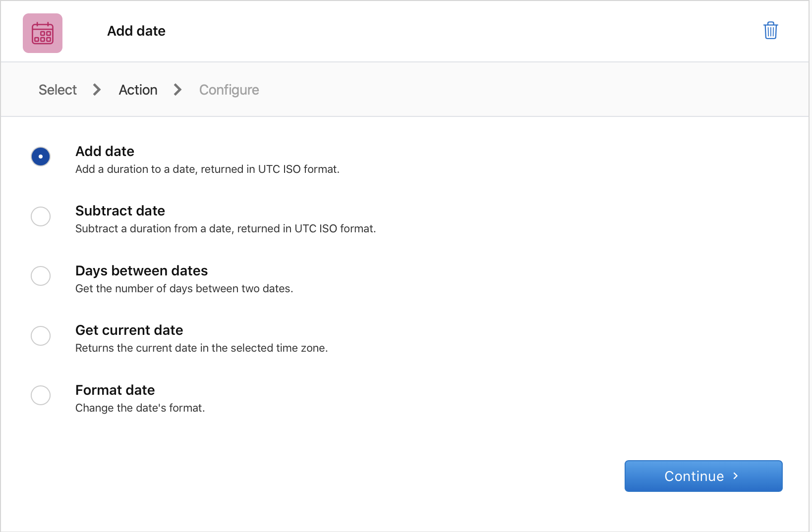
Task: Open the Action breadcrumb step
Action: tap(138, 90)
